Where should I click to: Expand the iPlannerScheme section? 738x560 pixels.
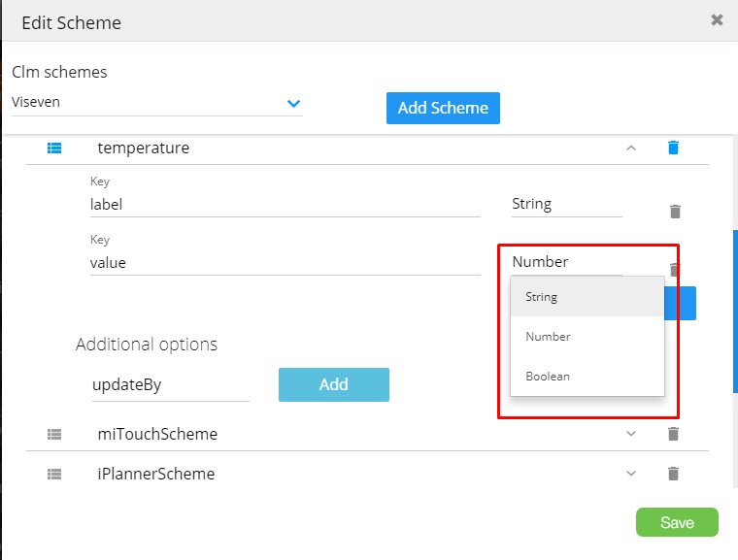pyautogui.click(x=631, y=474)
